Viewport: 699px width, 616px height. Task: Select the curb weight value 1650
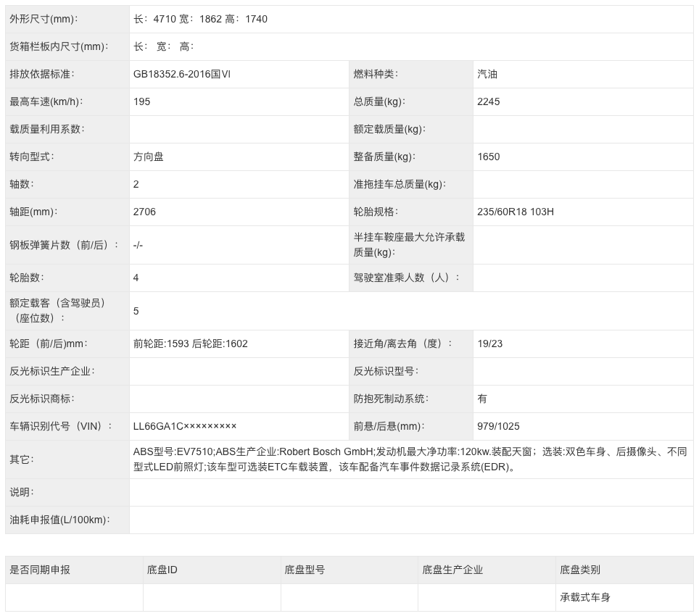click(489, 157)
